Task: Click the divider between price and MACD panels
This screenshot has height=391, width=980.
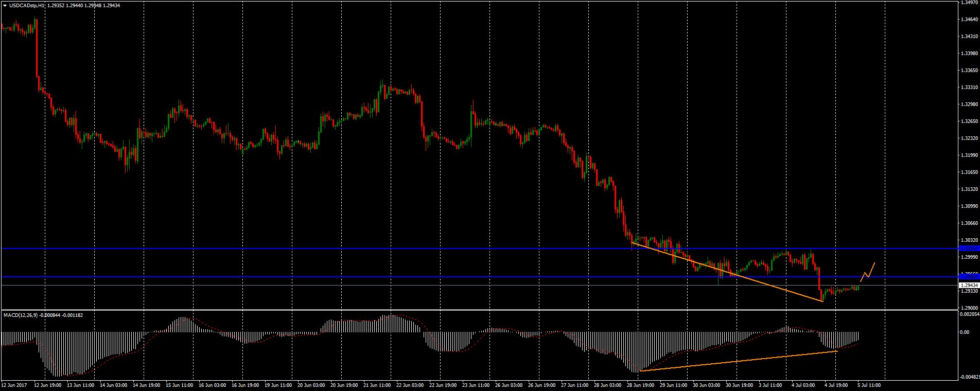Action: [x=479, y=310]
